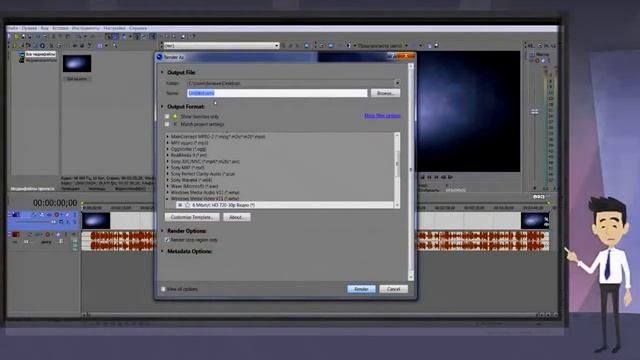This screenshot has width=640, height=360.
Task: Collapse the Output File section
Action: tap(162, 72)
